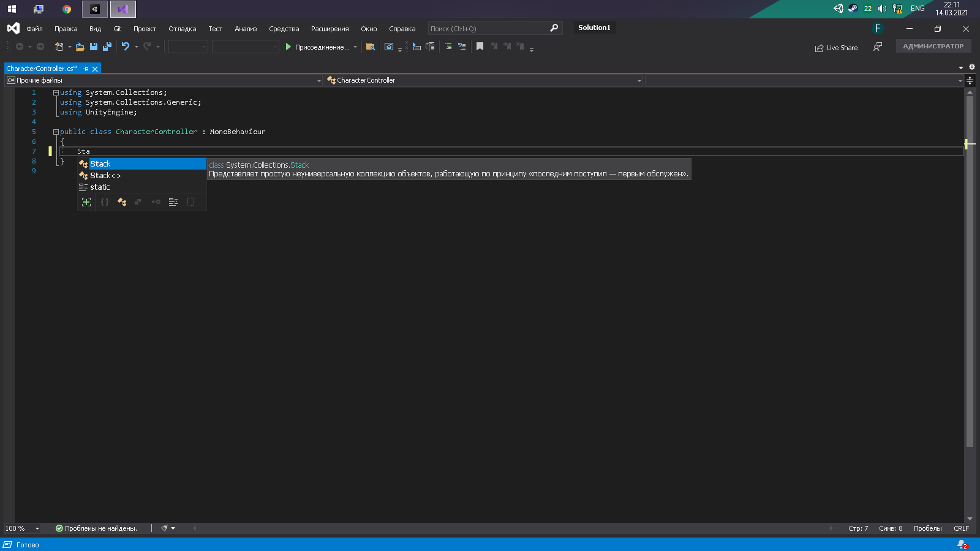
Task: Click the Пробелы indentation indicator
Action: (927, 528)
